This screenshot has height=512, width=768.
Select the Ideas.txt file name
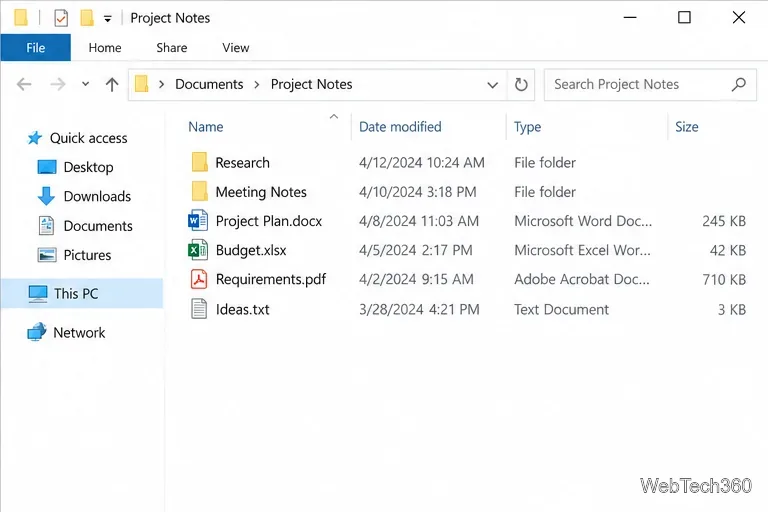[242, 310]
